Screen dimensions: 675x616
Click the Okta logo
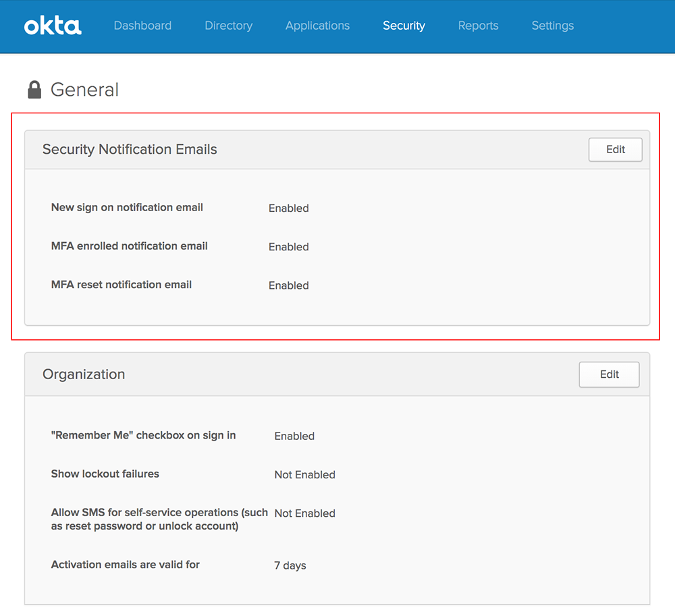(53, 26)
